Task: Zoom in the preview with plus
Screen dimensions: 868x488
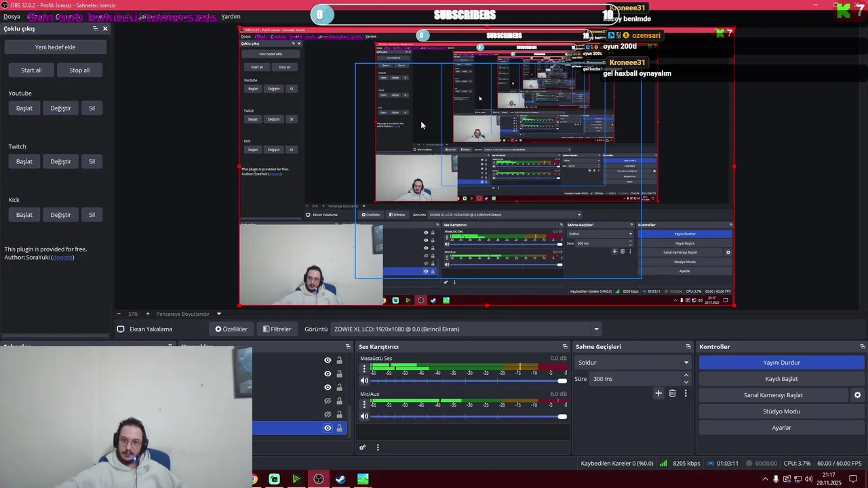Action: [147, 314]
